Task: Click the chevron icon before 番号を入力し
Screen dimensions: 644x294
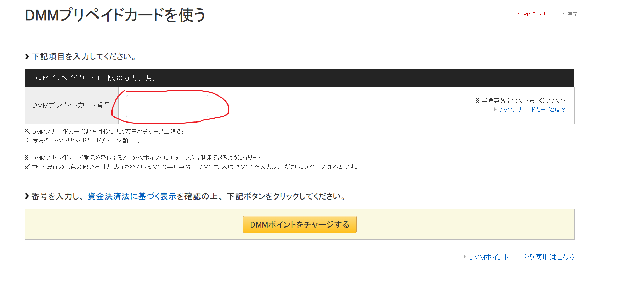Action: pyautogui.click(x=27, y=196)
